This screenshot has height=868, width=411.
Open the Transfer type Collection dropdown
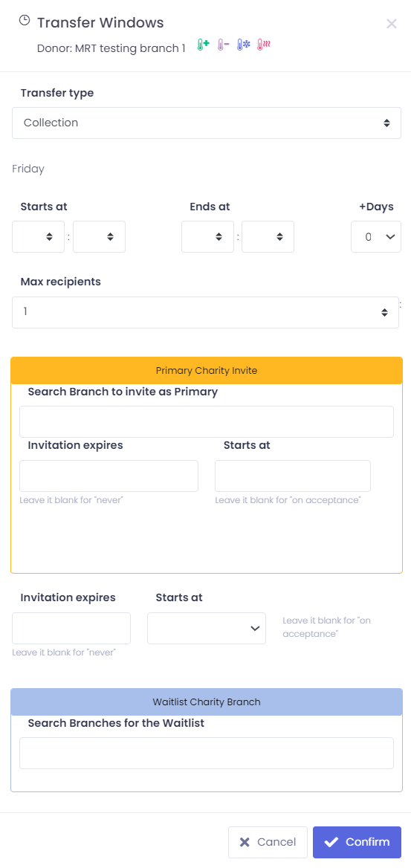(207, 123)
